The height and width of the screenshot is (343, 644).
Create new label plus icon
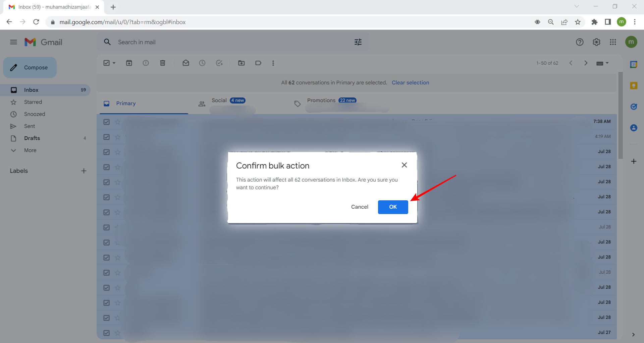pos(84,171)
